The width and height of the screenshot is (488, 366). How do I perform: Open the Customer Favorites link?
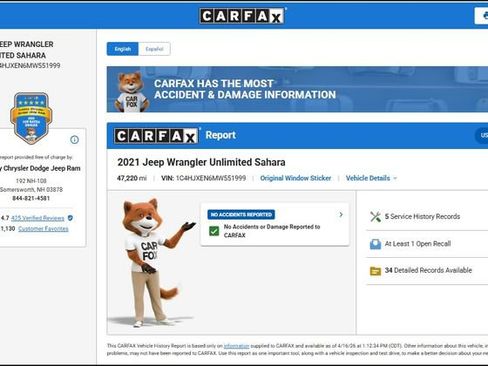point(43,229)
